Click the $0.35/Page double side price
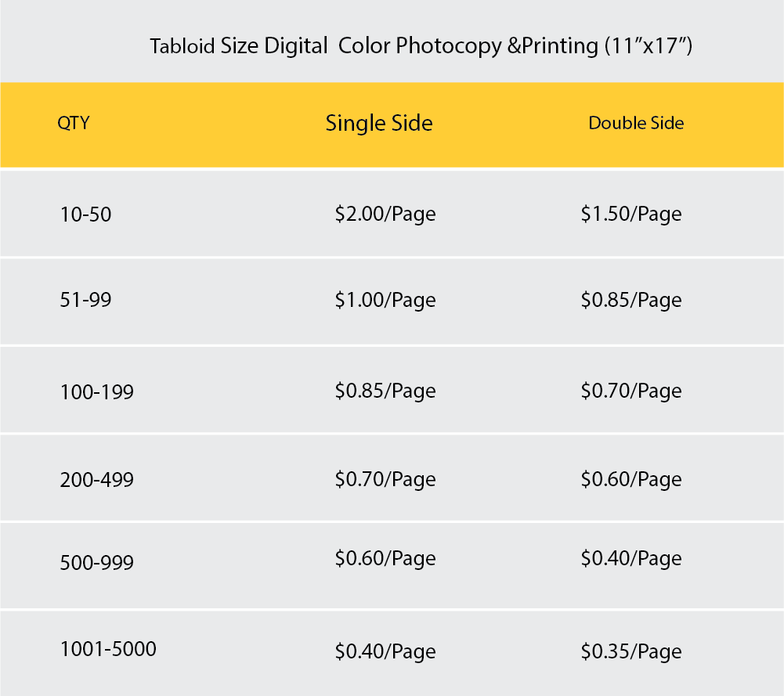This screenshot has height=696, width=784. click(x=630, y=651)
